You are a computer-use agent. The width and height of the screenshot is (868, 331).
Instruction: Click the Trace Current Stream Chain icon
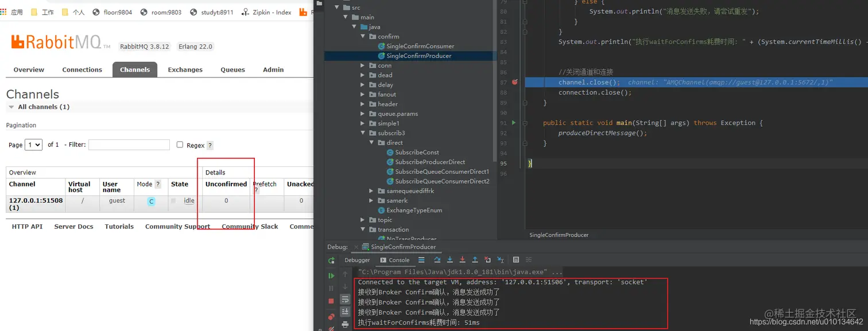(529, 260)
